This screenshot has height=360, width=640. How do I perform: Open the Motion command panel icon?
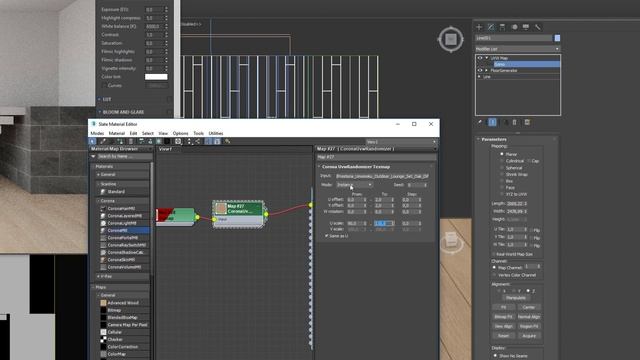pyautogui.click(x=514, y=27)
